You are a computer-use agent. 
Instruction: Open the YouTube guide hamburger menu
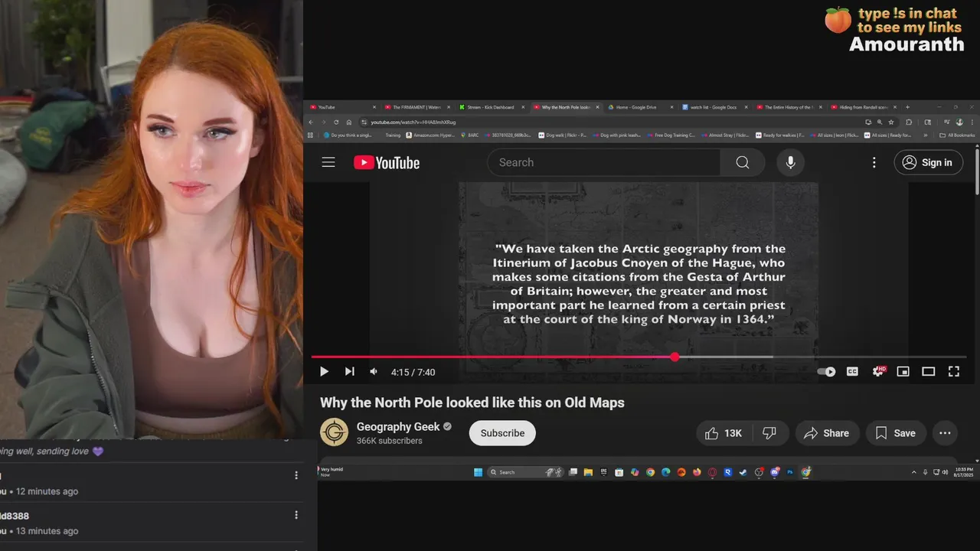click(x=328, y=162)
